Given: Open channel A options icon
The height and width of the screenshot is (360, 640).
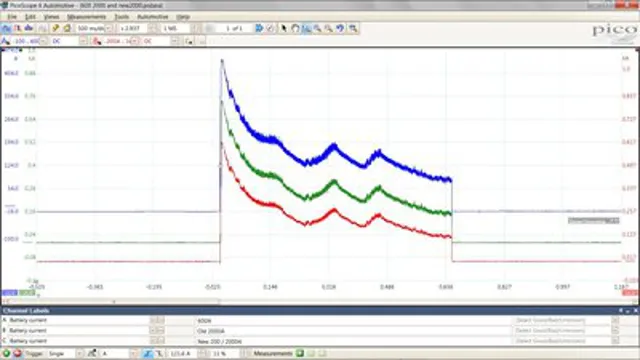Looking at the screenshot, I should click(5, 41).
